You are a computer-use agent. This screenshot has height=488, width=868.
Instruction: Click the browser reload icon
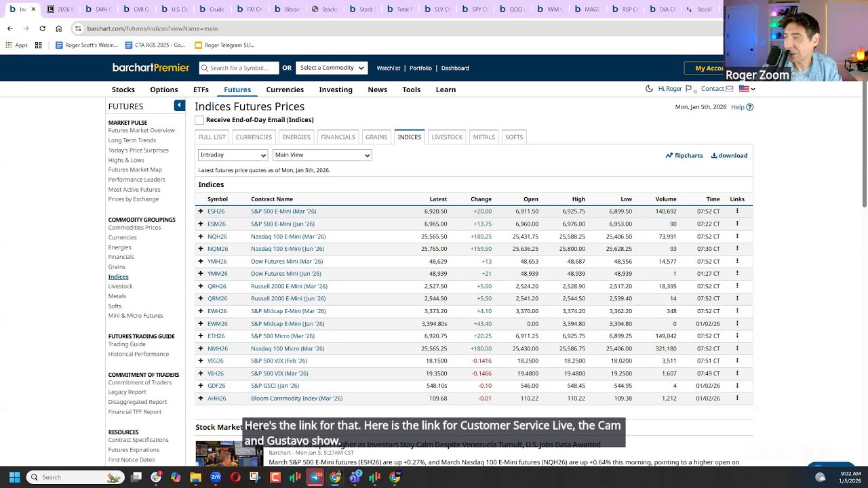42,28
